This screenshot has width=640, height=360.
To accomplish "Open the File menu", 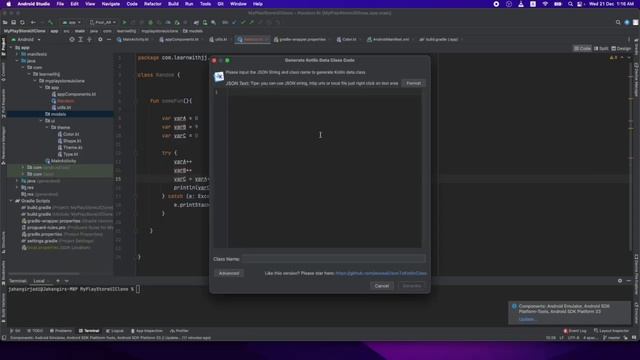I will click(x=60, y=4).
